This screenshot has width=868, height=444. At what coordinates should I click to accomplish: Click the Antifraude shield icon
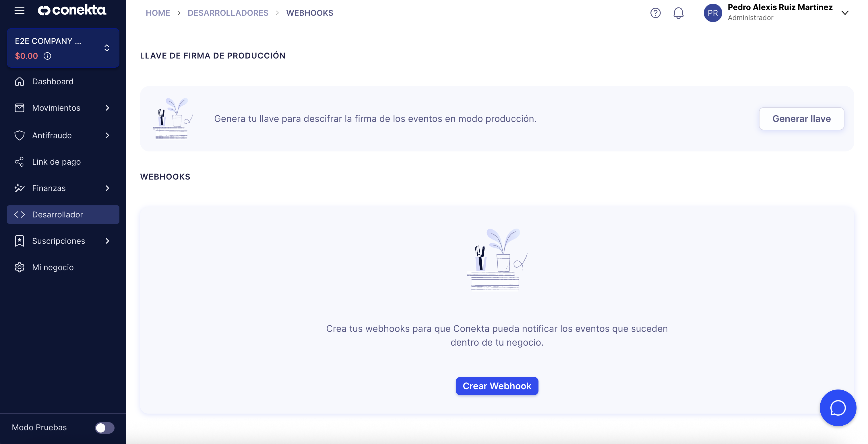click(x=20, y=135)
